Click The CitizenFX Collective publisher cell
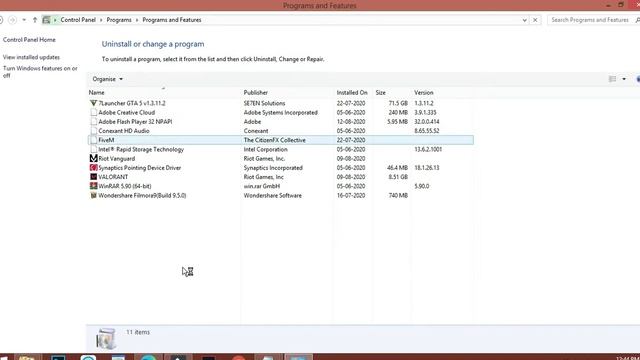The width and height of the screenshot is (640, 360). (275, 140)
